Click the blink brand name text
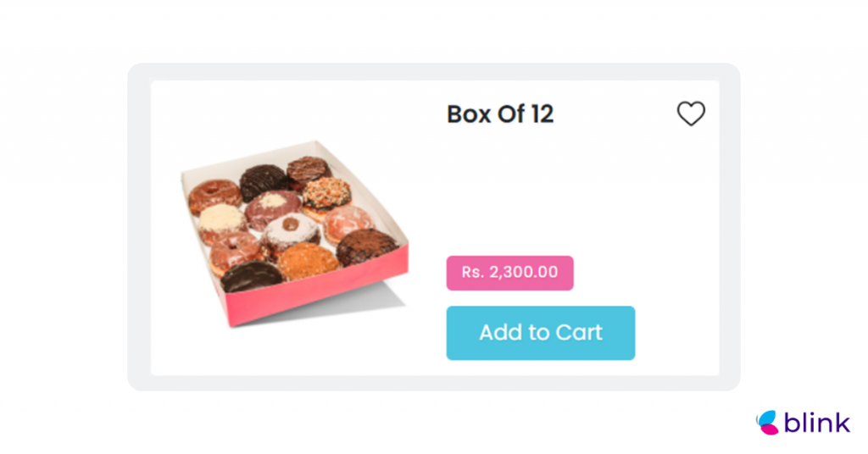Image resolution: width=868 pixels, height=454 pixels. pos(816,424)
